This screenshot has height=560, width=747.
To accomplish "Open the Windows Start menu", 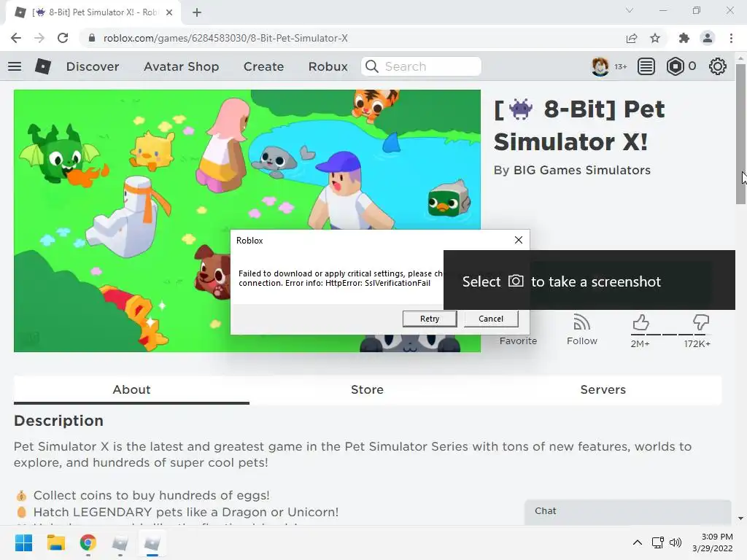I will point(23,542).
